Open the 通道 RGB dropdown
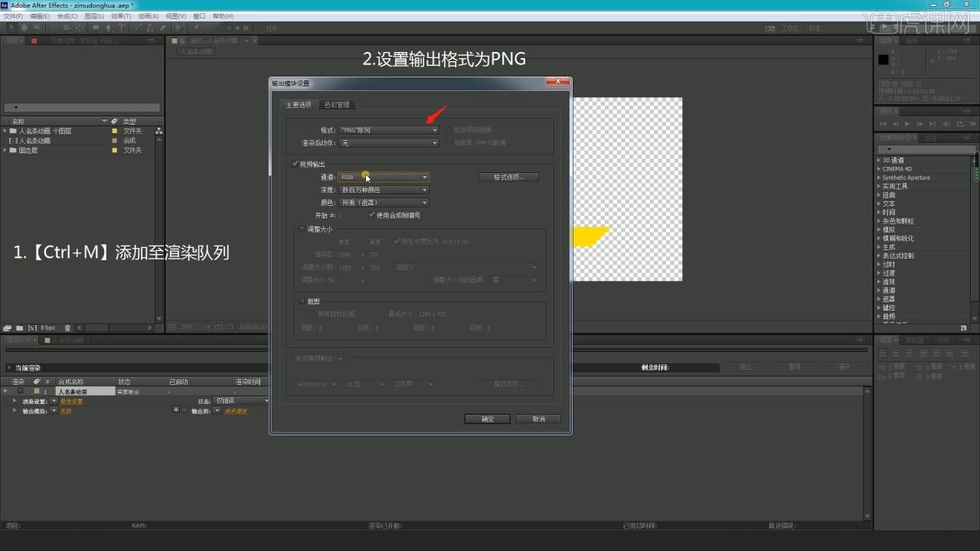 point(384,177)
